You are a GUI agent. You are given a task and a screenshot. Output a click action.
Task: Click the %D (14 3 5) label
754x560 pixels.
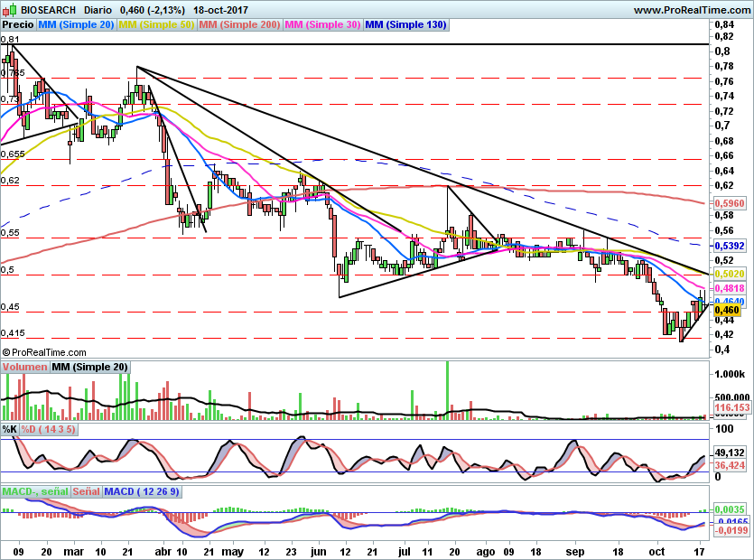tap(48, 429)
